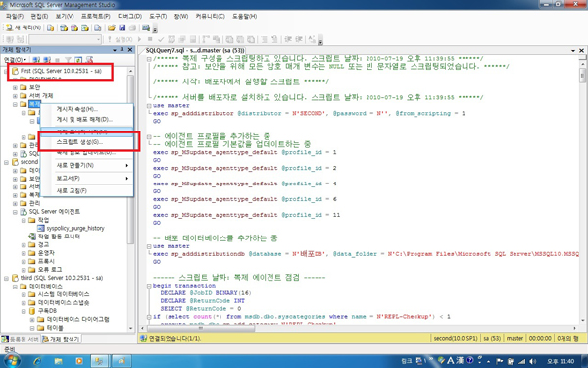Click the Analysis Services XMLA Query toolbar icon

(x=85, y=27)
